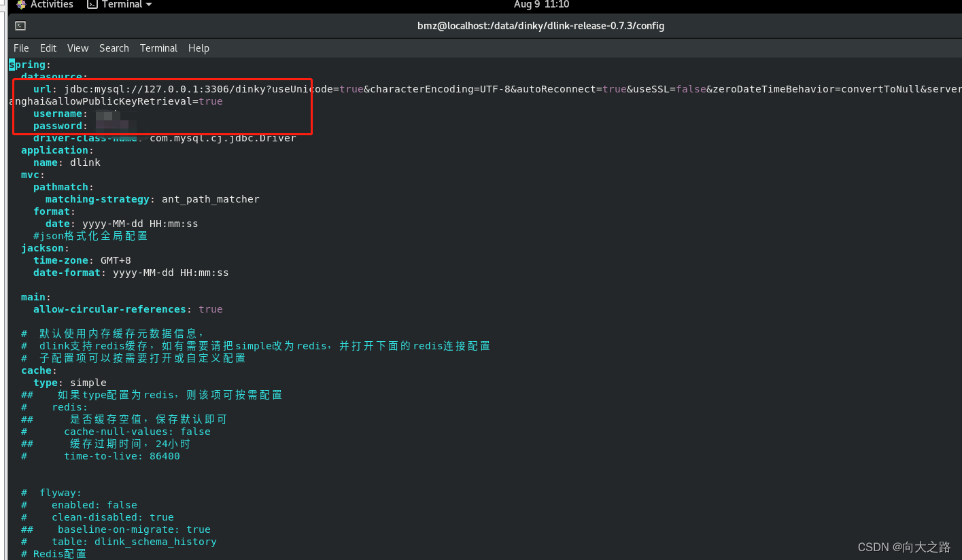Click the blurred password value
Screen dimensions: 962x560
(x=112, y=126)
